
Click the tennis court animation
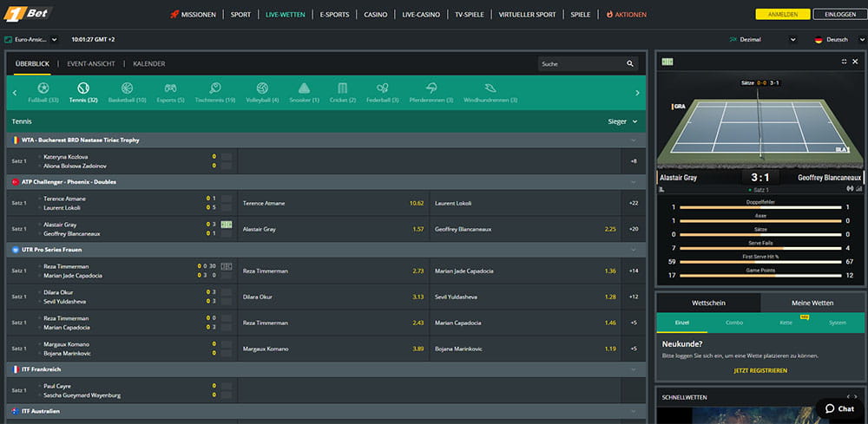760,127
